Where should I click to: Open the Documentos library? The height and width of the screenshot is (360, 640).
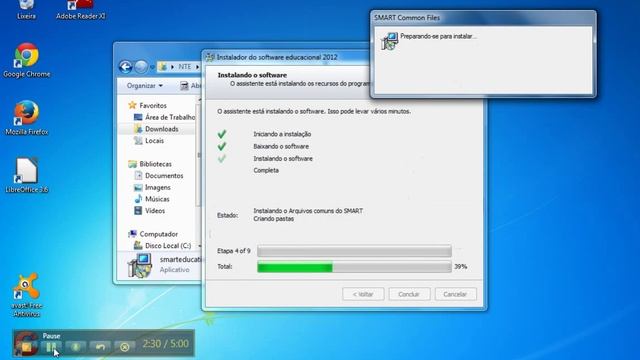(x=159, y=176)
